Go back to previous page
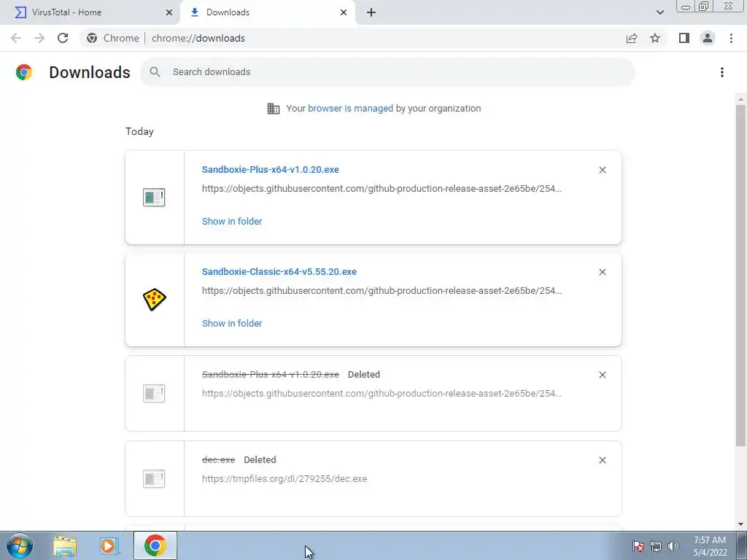This screenshot has width=747, height=560. point(16,38)
